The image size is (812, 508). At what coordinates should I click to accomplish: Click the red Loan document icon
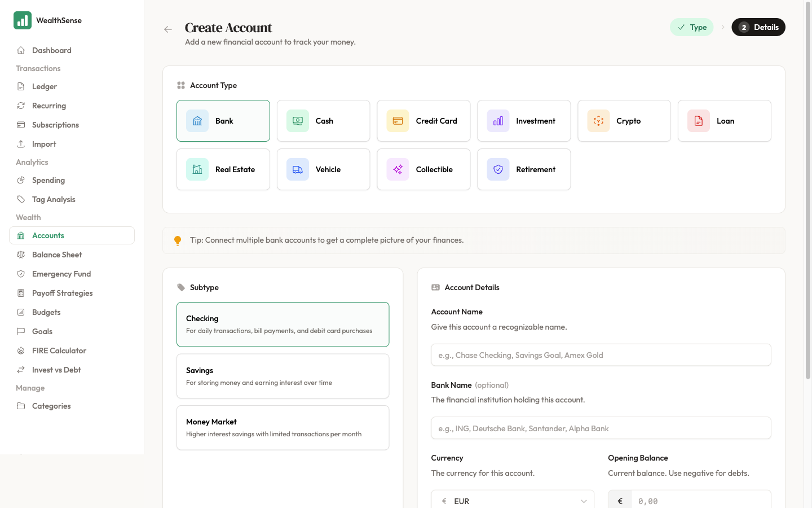pos(699,121)
